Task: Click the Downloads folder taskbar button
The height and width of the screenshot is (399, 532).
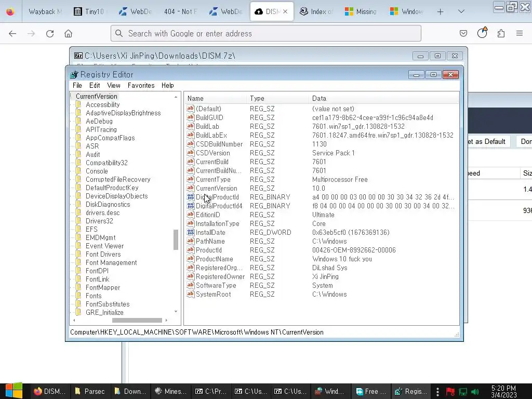Action: pyautogui.click(x=130, y=391)
